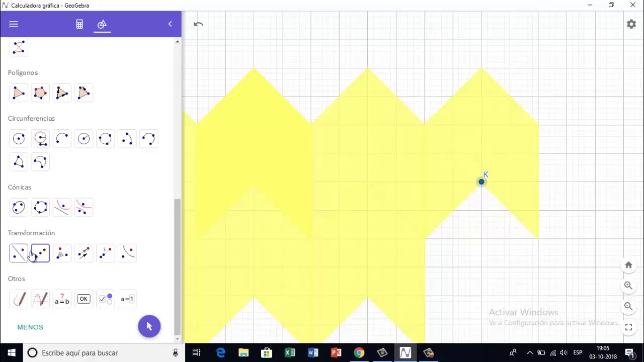Select the Circular Sector tool
This screenshot has height=362, width=644.
point(19,162)
